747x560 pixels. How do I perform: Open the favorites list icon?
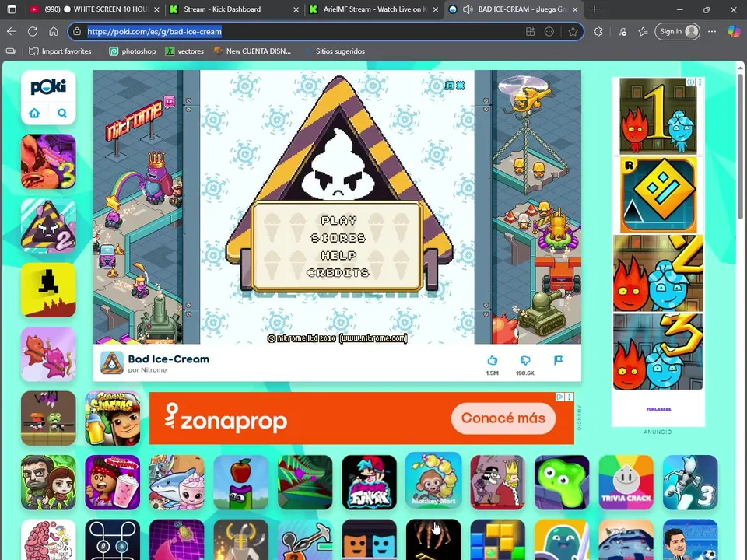pos(644,31)
